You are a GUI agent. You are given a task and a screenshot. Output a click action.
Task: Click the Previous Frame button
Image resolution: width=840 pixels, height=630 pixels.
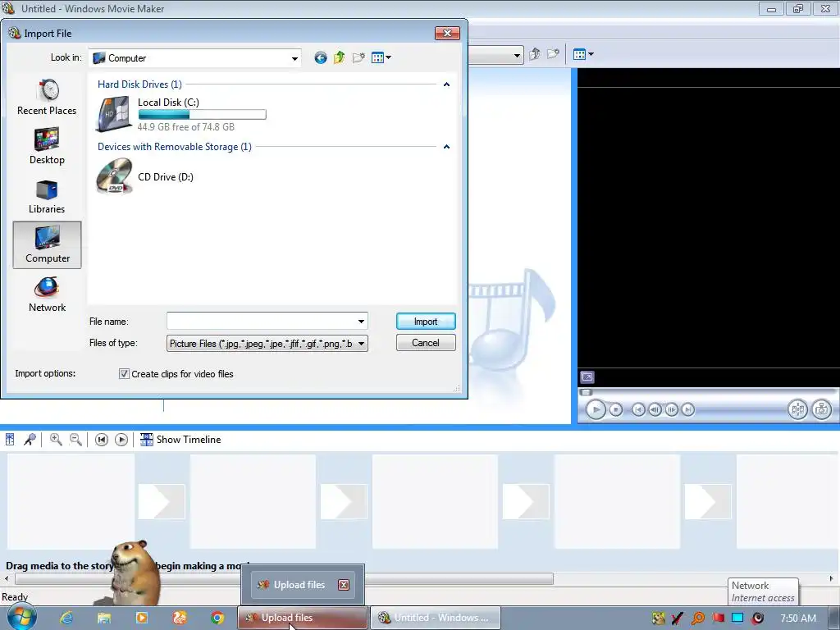point(655,410)
